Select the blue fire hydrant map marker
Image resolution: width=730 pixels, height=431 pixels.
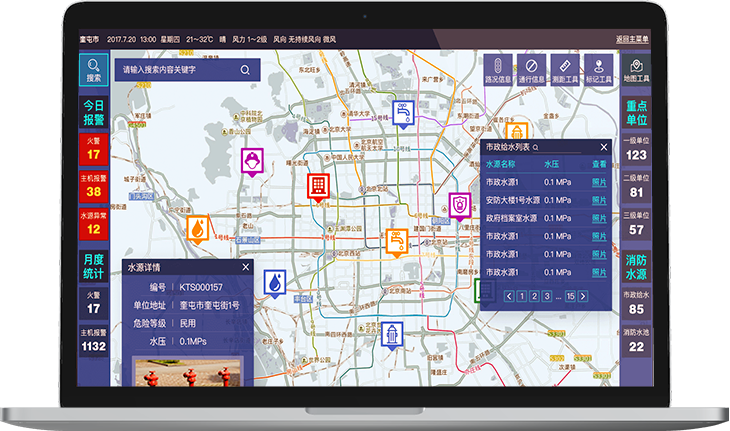[392, 334]
